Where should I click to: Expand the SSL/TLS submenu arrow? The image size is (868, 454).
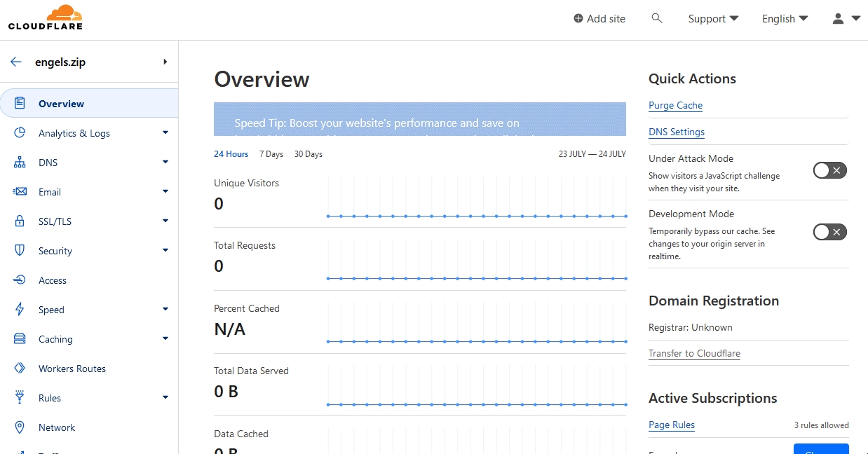pyautogui.click(x=165, y=221)
